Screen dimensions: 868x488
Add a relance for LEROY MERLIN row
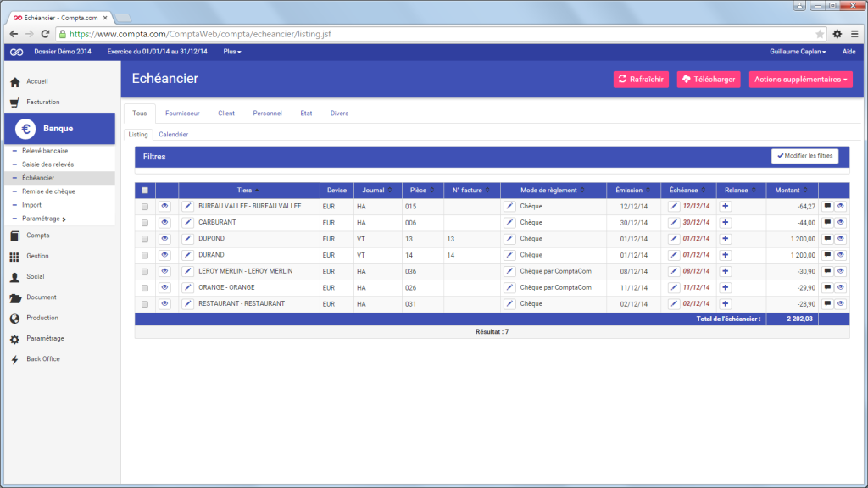[x=726, y=272]
